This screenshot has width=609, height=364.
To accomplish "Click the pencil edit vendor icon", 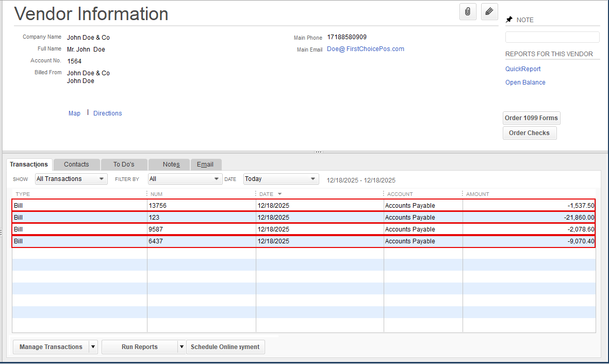I will coord(489,11).
